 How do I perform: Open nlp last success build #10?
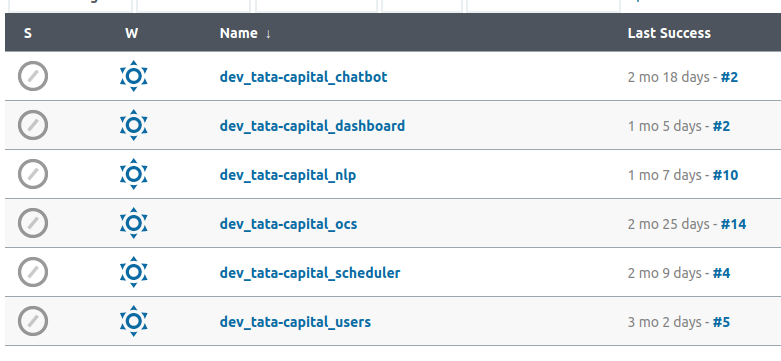click(x=725, y=175)
